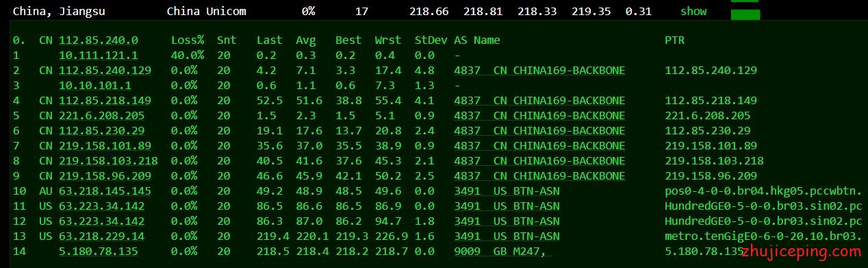Open hop 7 IP link 219.158.101.89
The width and height of the screenshot is (868, 268).
point(105,145)
